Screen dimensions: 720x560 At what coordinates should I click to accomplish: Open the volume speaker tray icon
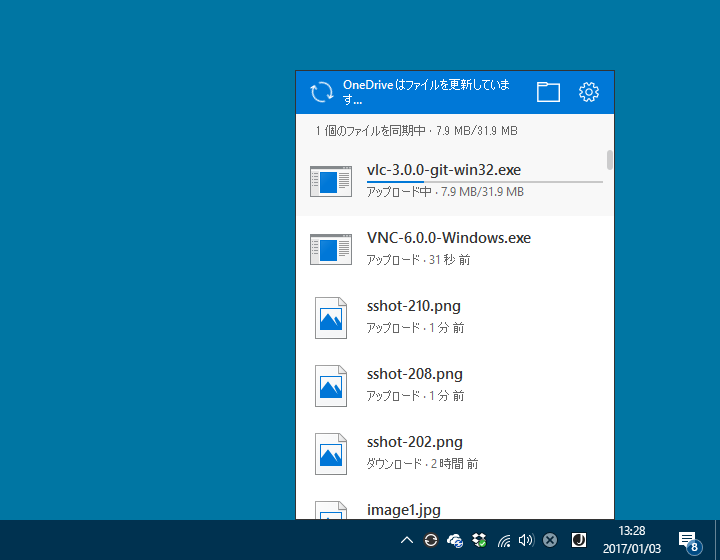[x=526, y=540]
